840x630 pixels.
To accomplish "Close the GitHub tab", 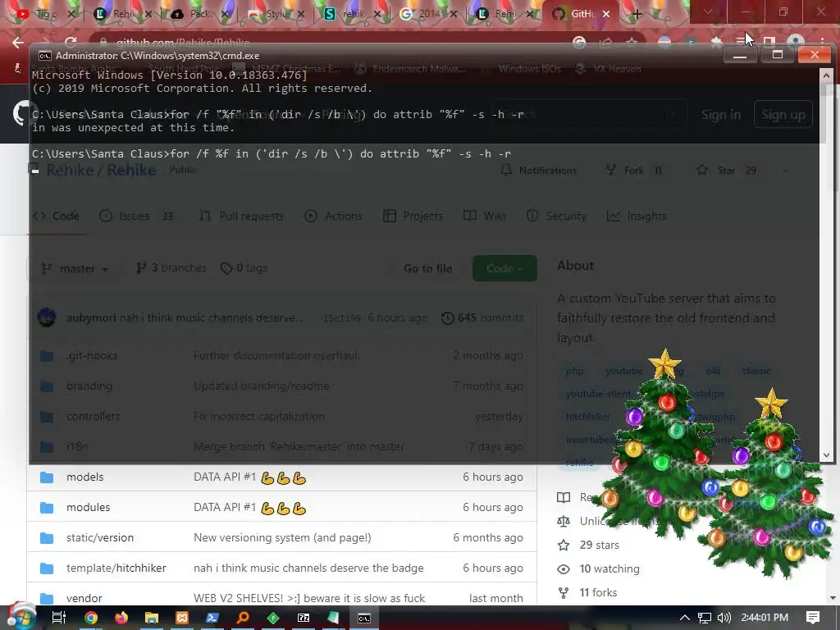I will (606, 14).
